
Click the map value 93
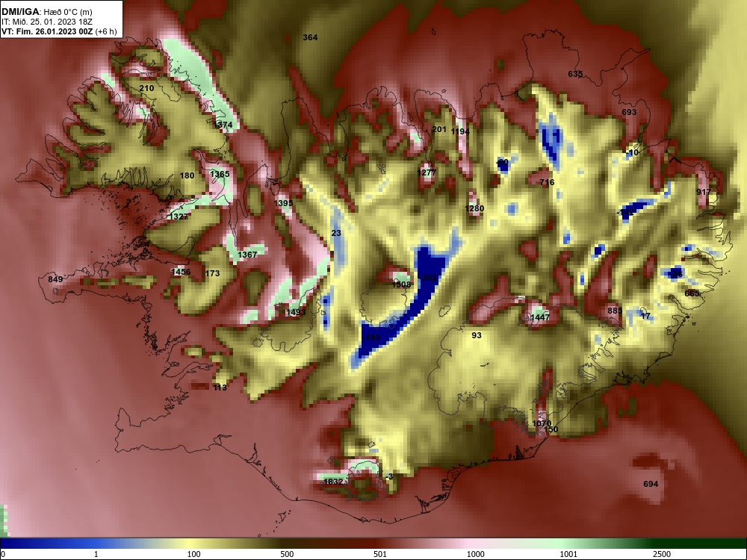tap(477, 336)
